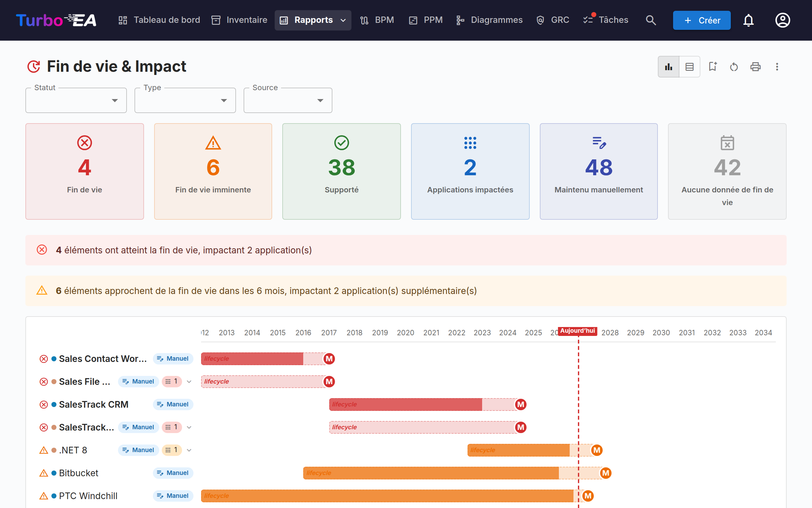Click the Créer button
The image size is (812, 508).
(702, 20)
